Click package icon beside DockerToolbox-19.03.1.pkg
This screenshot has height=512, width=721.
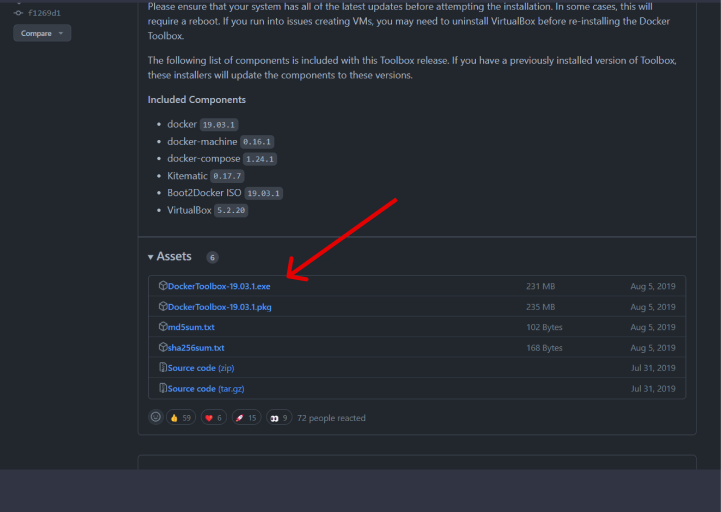[163, 306]
